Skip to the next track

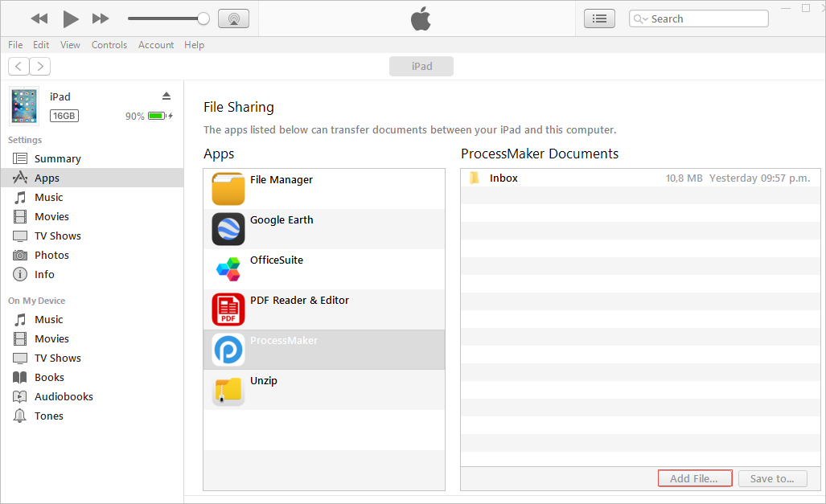point(101,18)
